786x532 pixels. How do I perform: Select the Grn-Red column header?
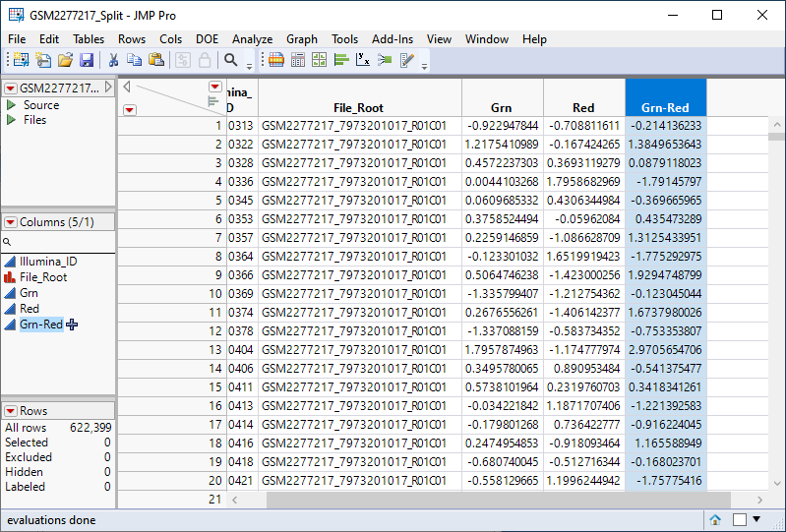[x=665, y=107]
